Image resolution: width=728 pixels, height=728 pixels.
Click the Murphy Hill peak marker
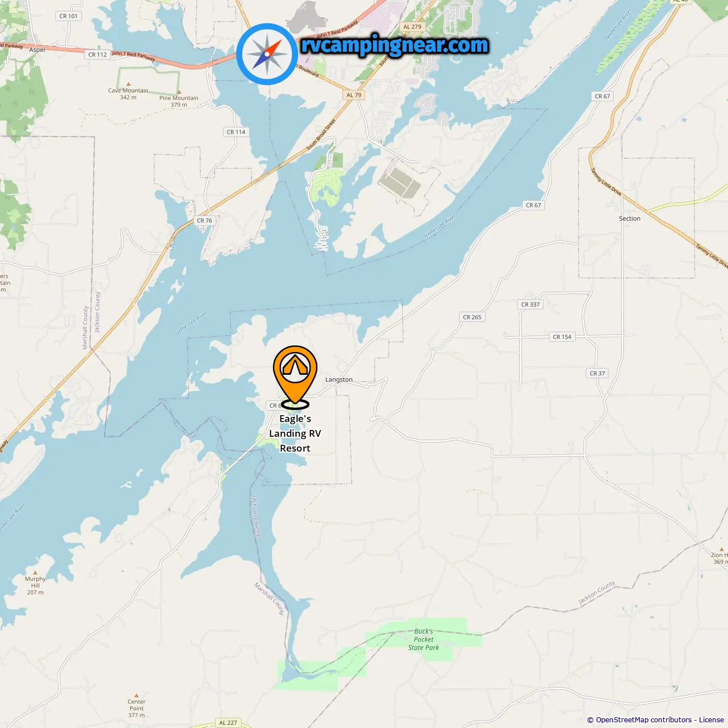coord(35,573)
